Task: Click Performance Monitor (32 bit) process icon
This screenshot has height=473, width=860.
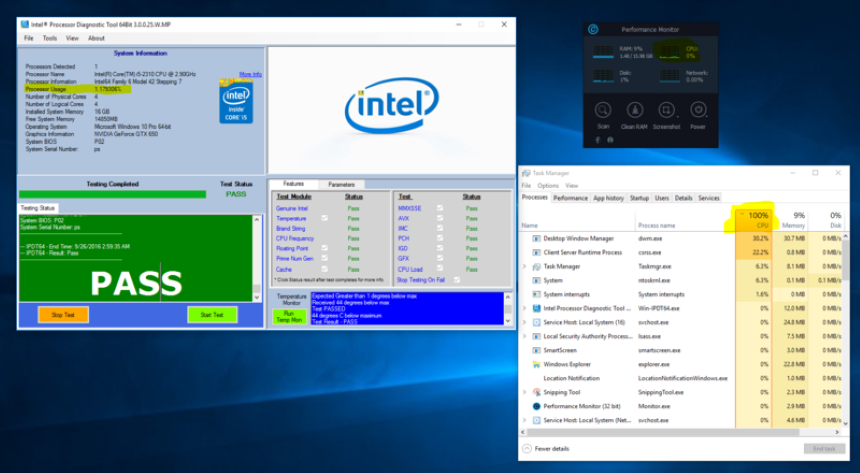Action: (536, 406)
